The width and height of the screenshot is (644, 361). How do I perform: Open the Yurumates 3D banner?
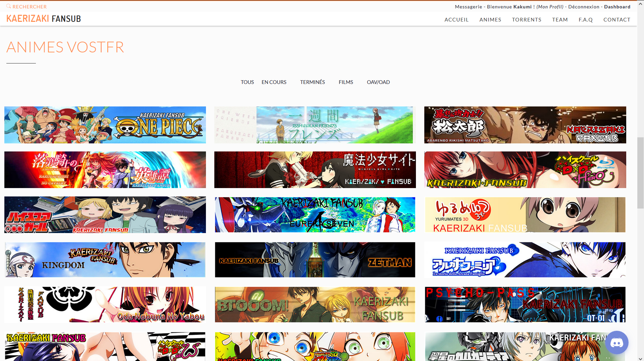point(525,215)
